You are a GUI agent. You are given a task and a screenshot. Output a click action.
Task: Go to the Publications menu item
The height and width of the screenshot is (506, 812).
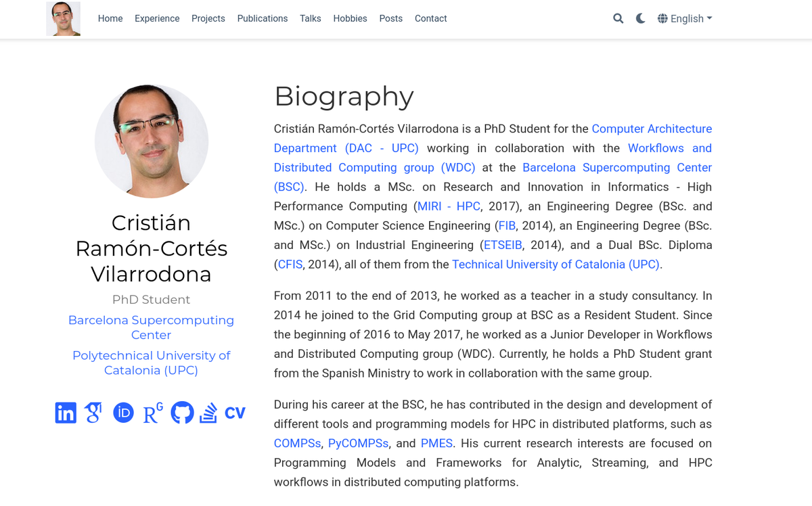tap(262, 18)
